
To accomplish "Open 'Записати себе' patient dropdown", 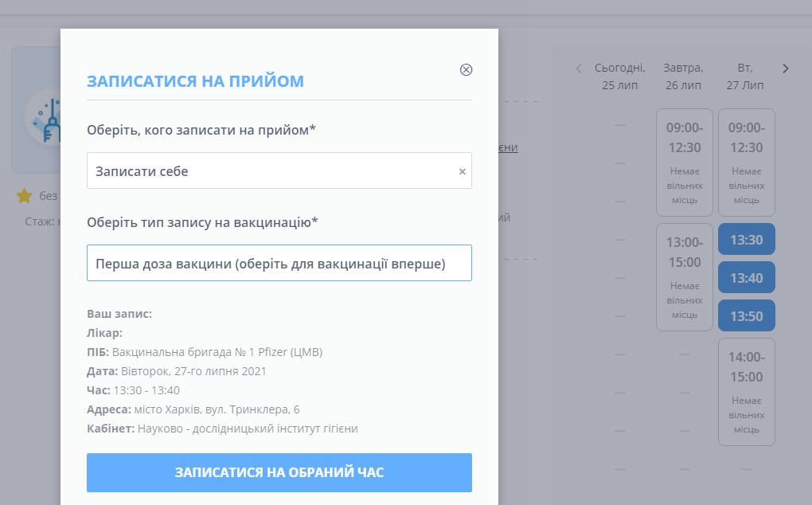I will click(271, 171).
